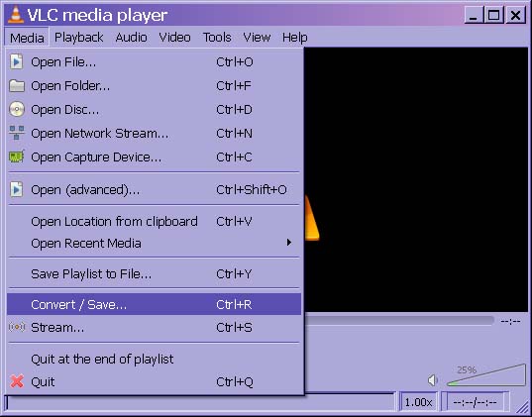Click the VLC cone title bar icon
This screenshot has height=417, width=532.
[x=16, y=15]
